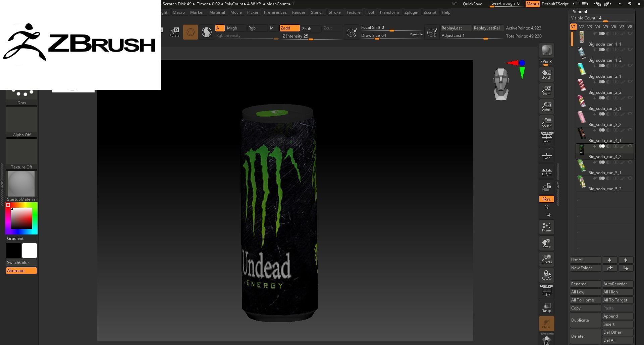Pick a hue in the color picker

pos(21,218)
